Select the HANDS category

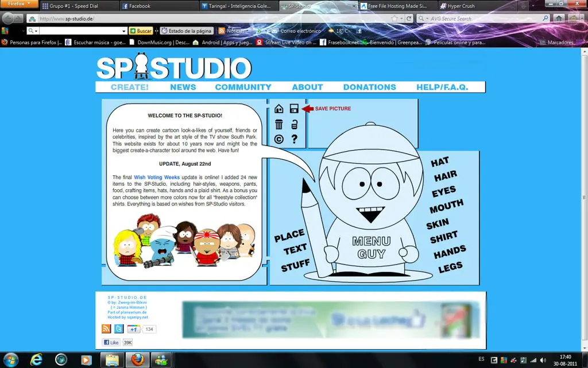tap(450, 252)
